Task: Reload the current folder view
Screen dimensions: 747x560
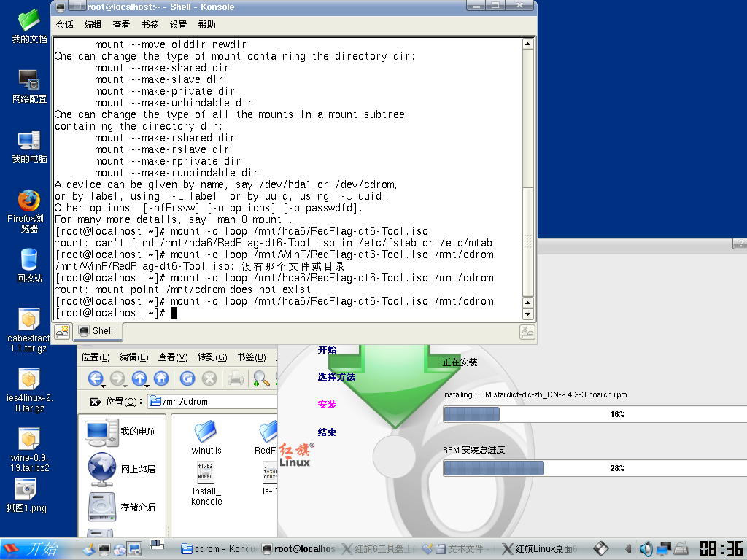Action: (187, 378)
